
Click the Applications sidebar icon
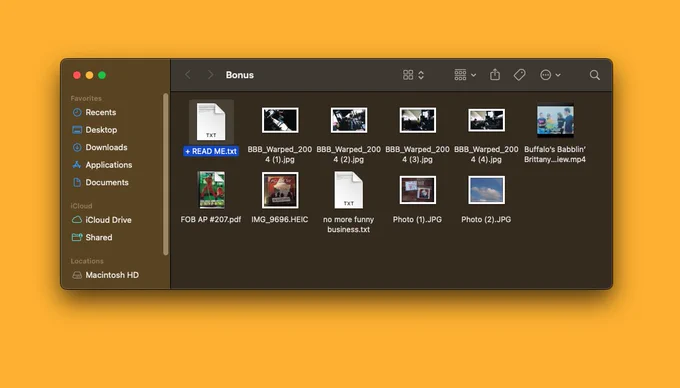77,165
